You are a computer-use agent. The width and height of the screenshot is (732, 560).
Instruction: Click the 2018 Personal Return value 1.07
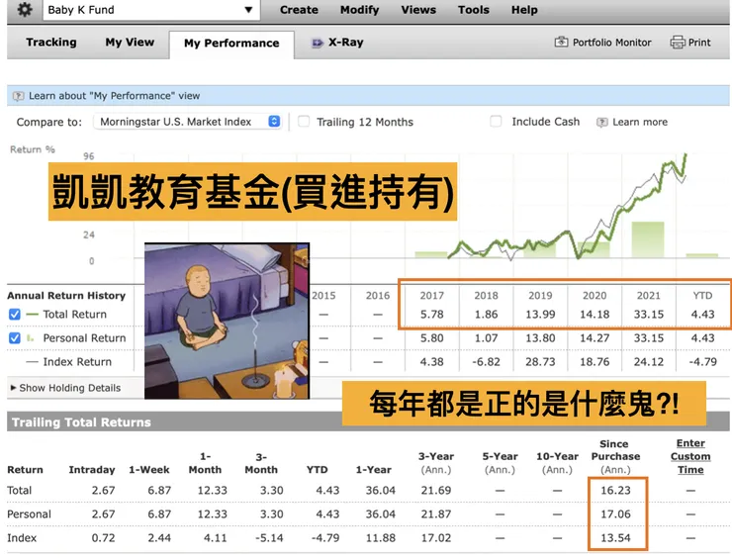tap(486, 337)
